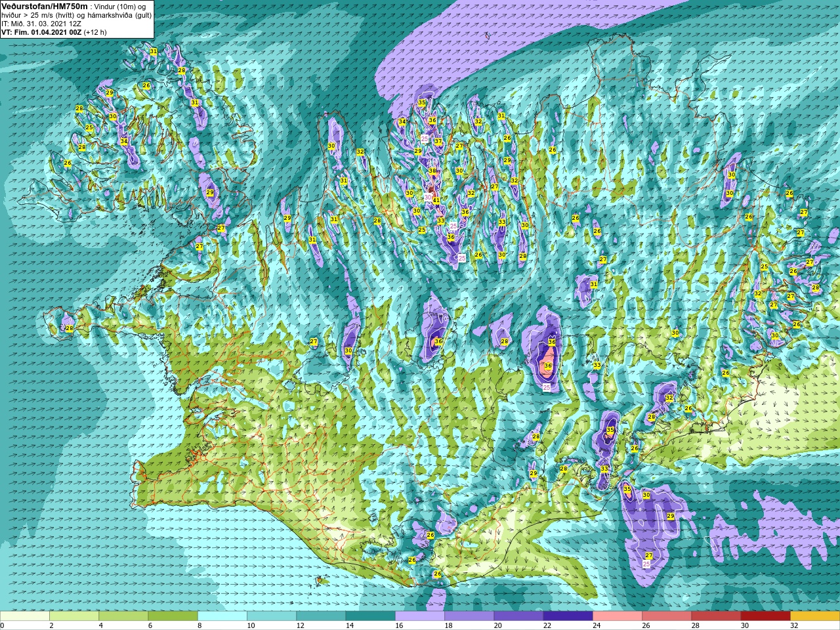Click the 'IT: Mið. 31. 03. 2021 12Z' line

pyautogui.click(x=41, y=24)
